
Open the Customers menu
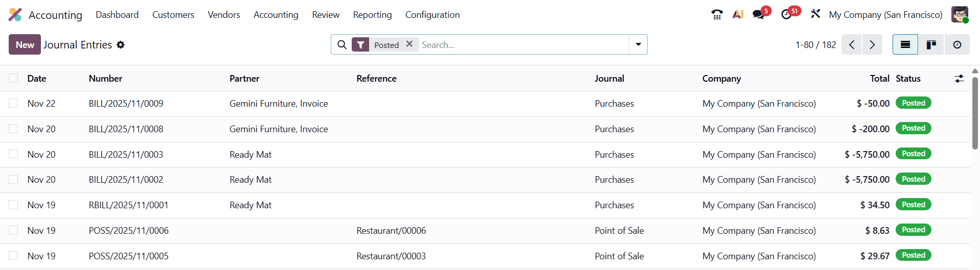(x=173, y=15)
